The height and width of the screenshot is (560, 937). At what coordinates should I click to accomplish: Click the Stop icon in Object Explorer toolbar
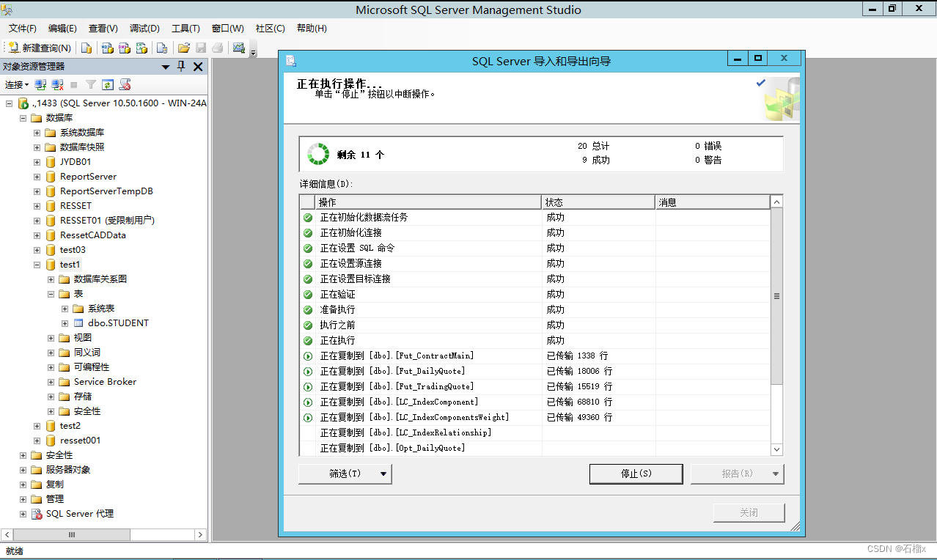coord(73,85)
